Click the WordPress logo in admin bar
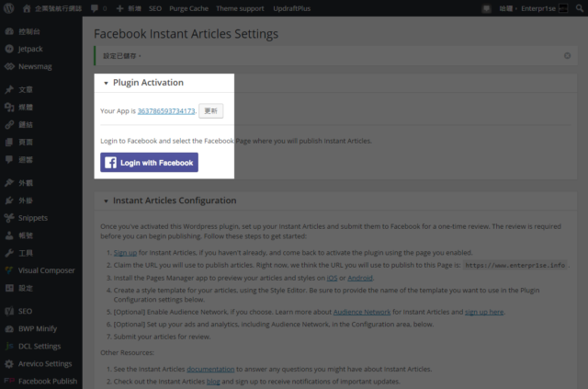The width and height of the screenshot is (588, 389). pos(8,8)
